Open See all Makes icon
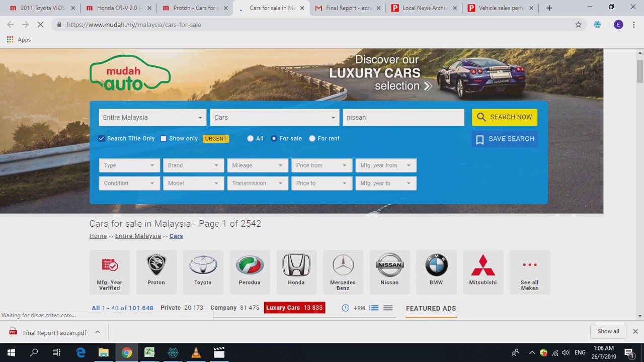Image resolution: width=644 pixels, height=362 pixels. (x=529, y=271)
